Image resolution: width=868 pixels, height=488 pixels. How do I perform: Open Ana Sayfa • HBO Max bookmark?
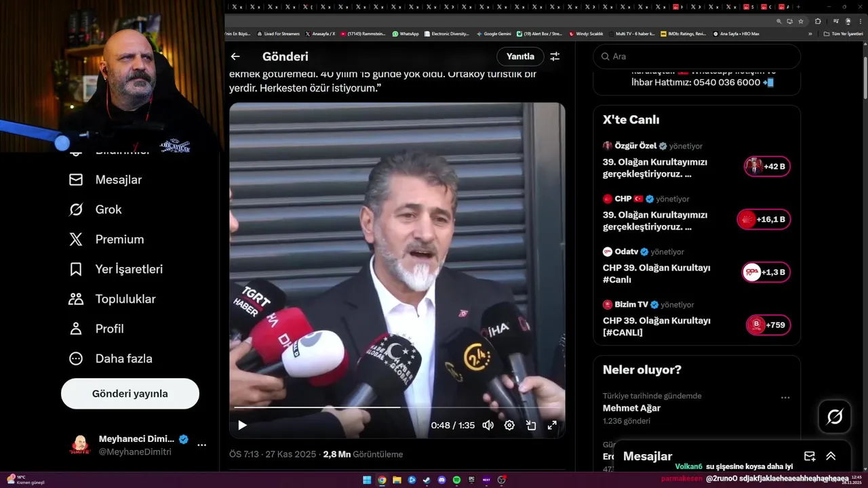(736, 34)
